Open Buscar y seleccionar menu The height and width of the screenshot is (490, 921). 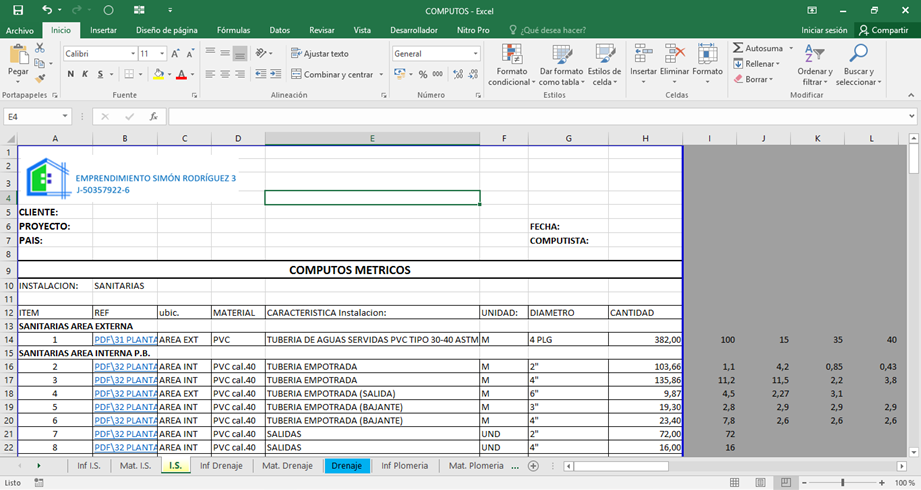[x=858, y=65]
